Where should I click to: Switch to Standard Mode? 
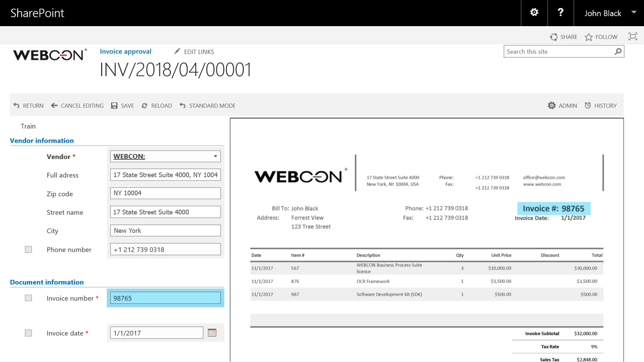(208, 105)
